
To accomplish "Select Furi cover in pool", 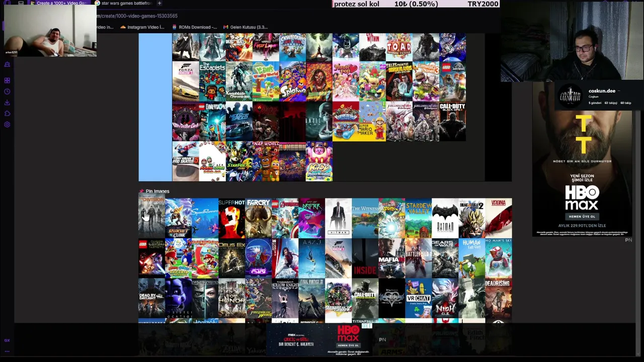I will pyautogui.click(x=258, y=258).
